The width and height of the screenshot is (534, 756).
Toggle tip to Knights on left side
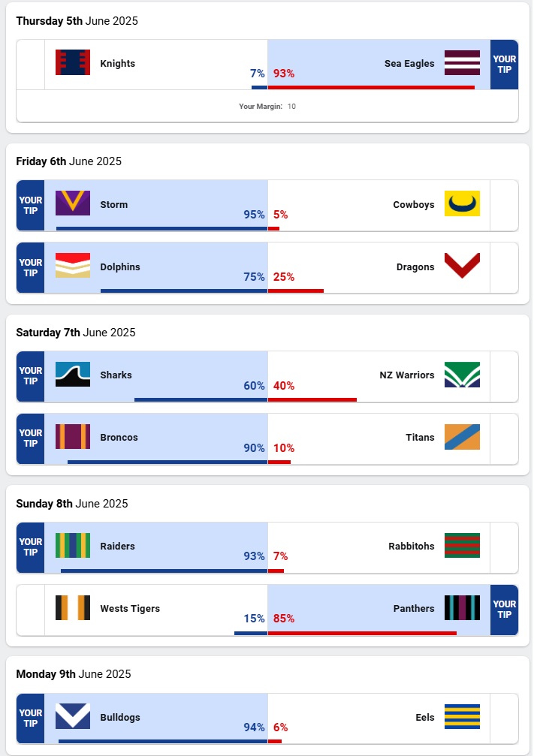click(x=30, y=65)
